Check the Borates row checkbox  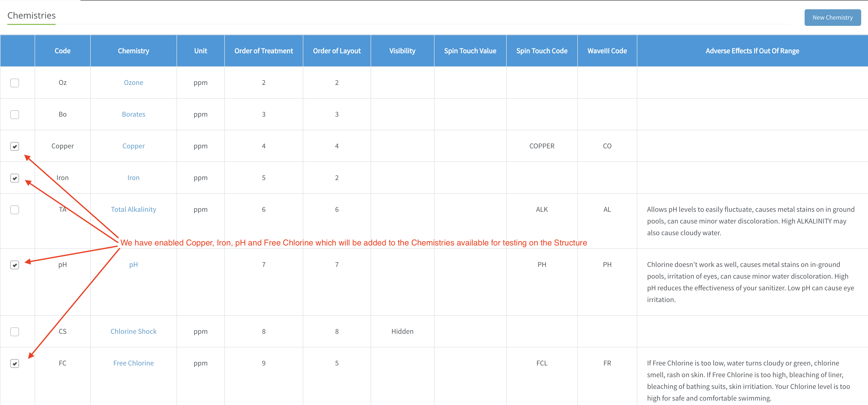14,114
